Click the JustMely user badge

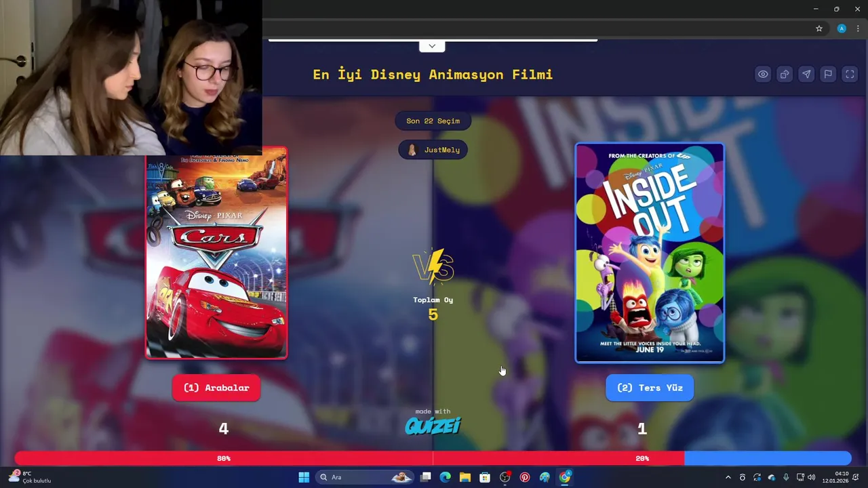pyautogui.click(x=433, y=150)
